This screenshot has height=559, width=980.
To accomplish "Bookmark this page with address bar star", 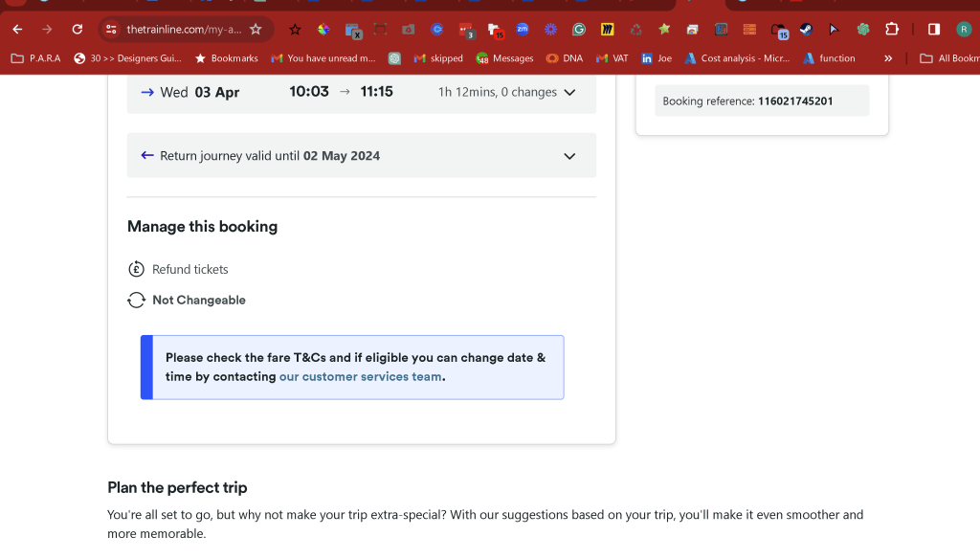I will click(256, 30).
